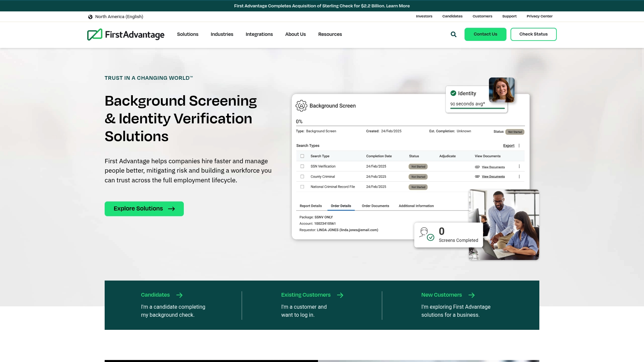Viewport: 644px width, 362px height.
Task: Go to the Support page
Action: [509, 16]
